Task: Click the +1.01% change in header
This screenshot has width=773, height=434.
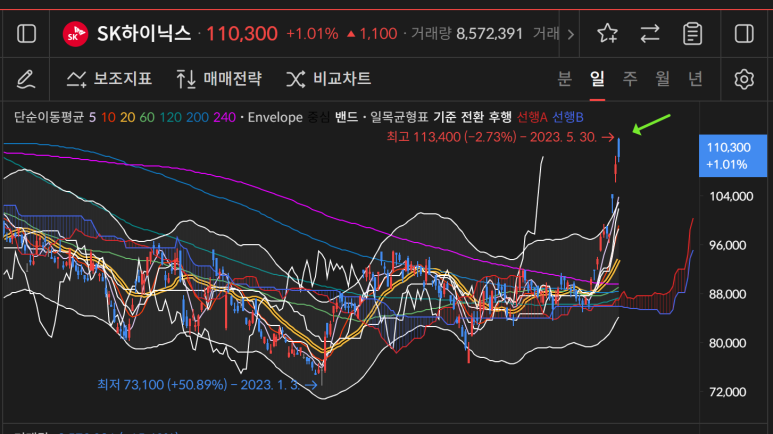Action: [312, 34]
